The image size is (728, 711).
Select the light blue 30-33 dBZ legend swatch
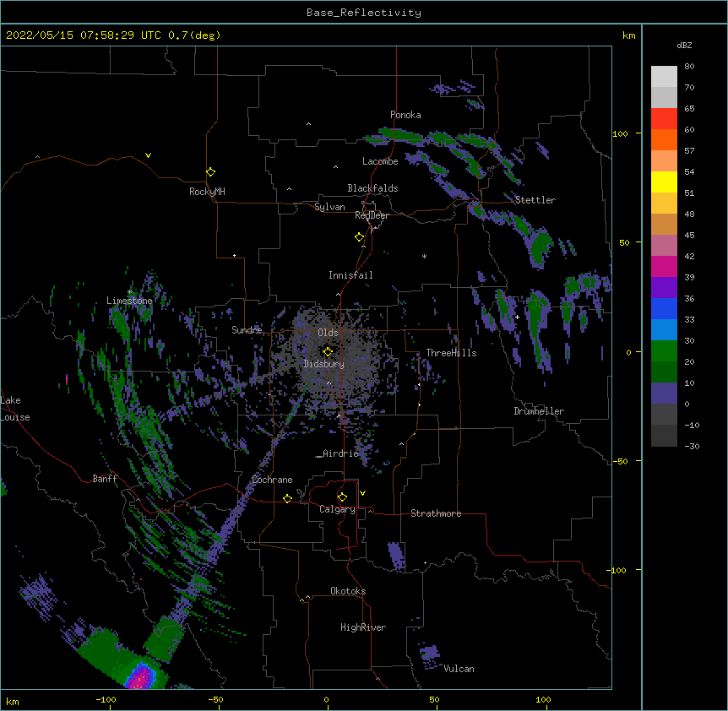tap(664, 330)
